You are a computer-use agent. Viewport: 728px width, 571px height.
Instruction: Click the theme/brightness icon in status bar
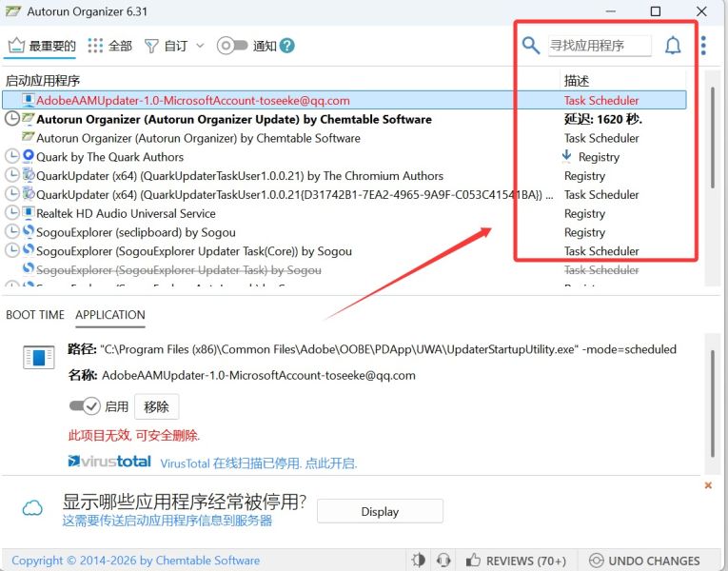419,560
